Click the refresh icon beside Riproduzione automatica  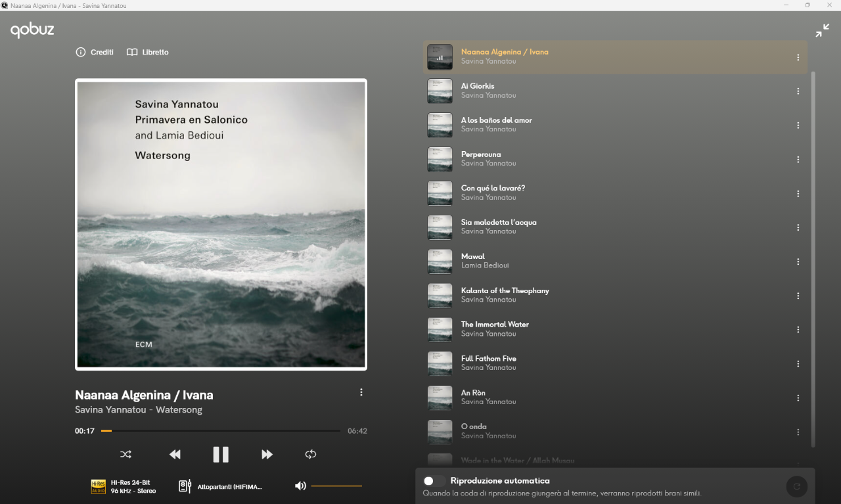coord(797,486)
